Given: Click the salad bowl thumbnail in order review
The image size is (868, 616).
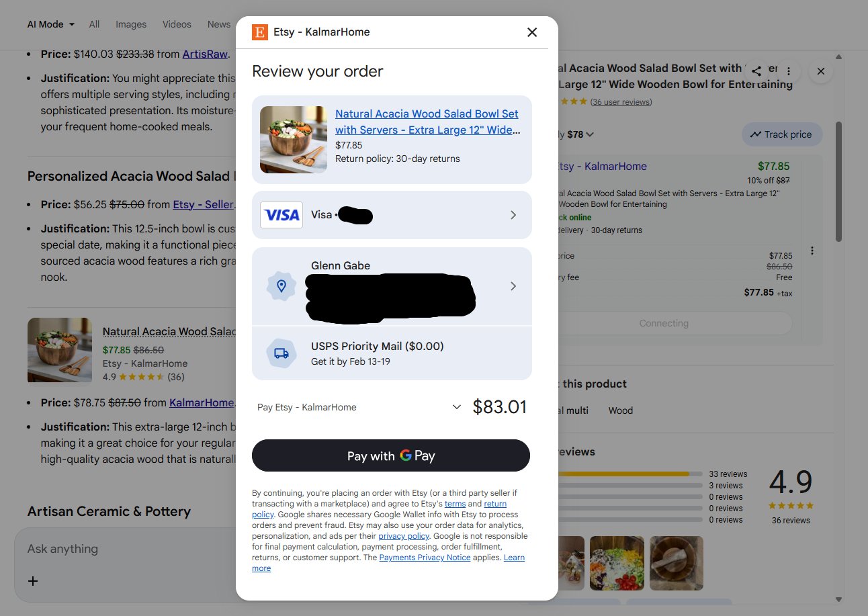Looking at the screenshot, I should click(294, 140).
